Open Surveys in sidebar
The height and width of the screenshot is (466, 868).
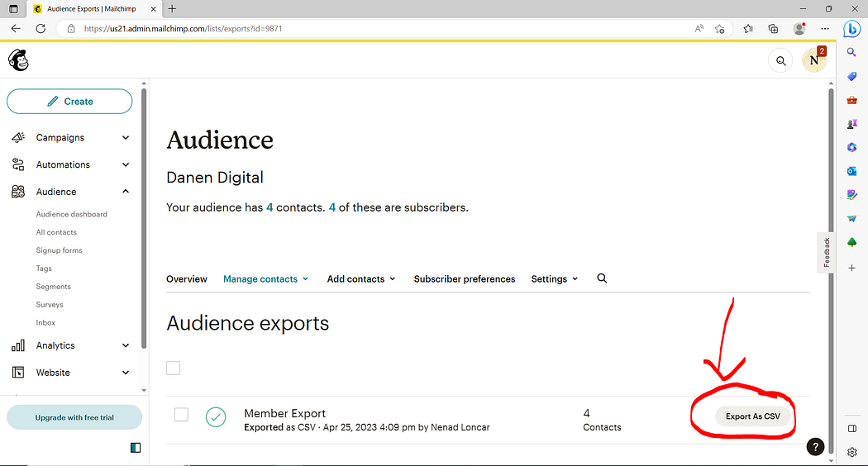[x=50, y=304]
